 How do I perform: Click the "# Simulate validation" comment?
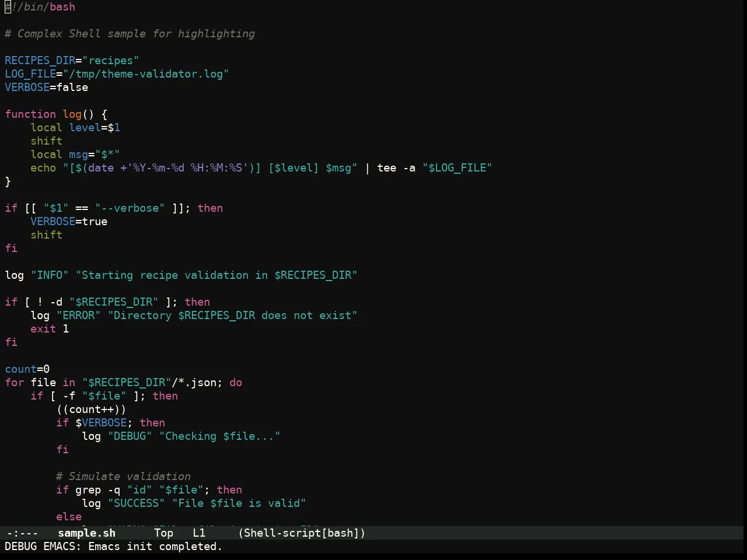[x=123, y=477]
